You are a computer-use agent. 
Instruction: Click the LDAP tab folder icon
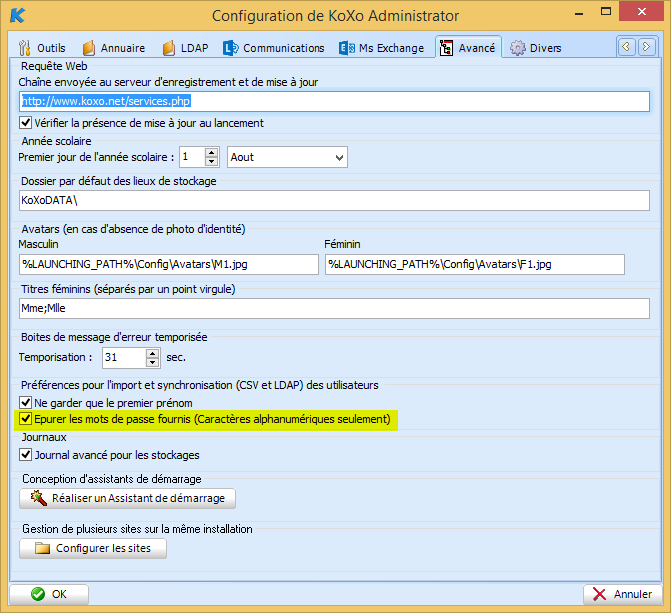coord(169,48)
